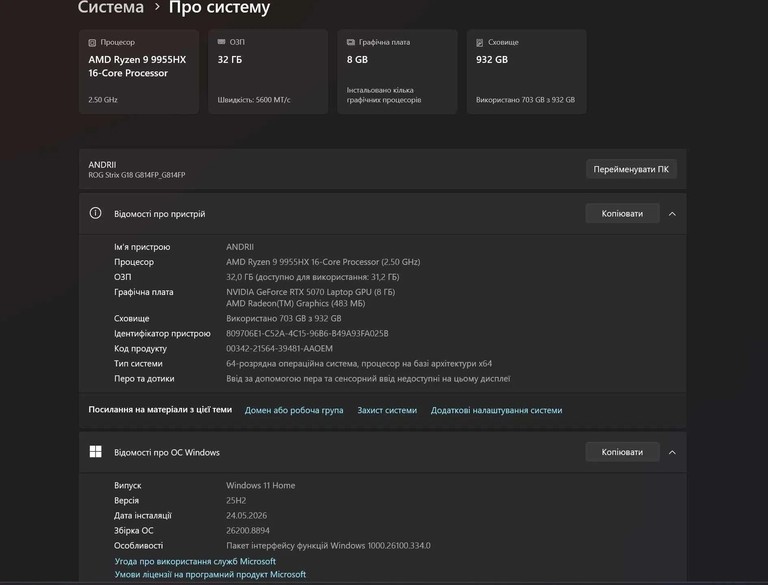The height and width of the screenshot is (585, 768).
Task: Click ОЗП value 32,0 ГБ row
Action: [312, 277]
